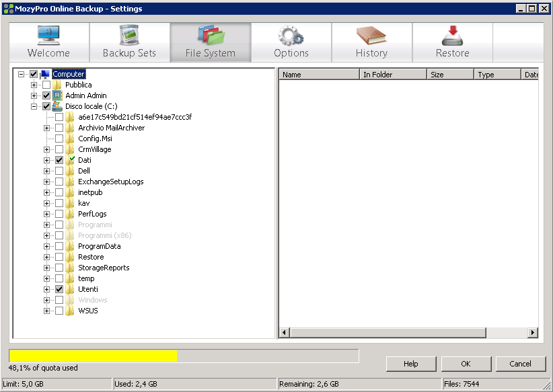Click the file list scroll left arrow
553x392 pixels.
pyautogui.click(x=285, y=332)
